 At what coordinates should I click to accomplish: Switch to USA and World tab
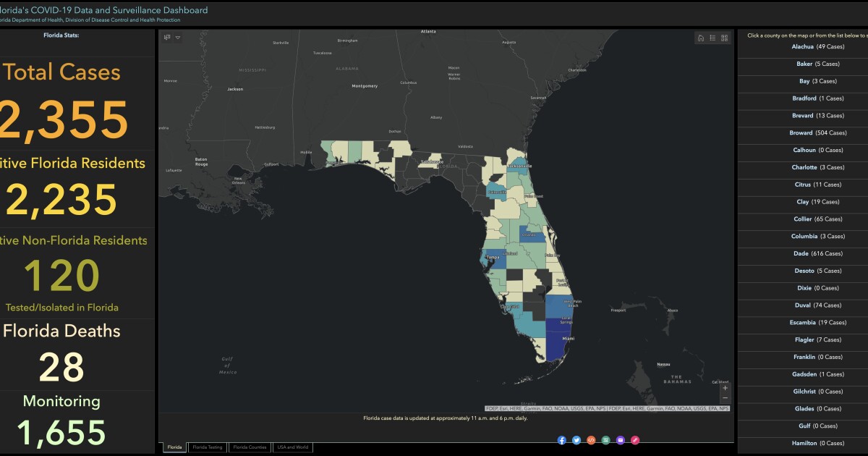click(293, 447)
